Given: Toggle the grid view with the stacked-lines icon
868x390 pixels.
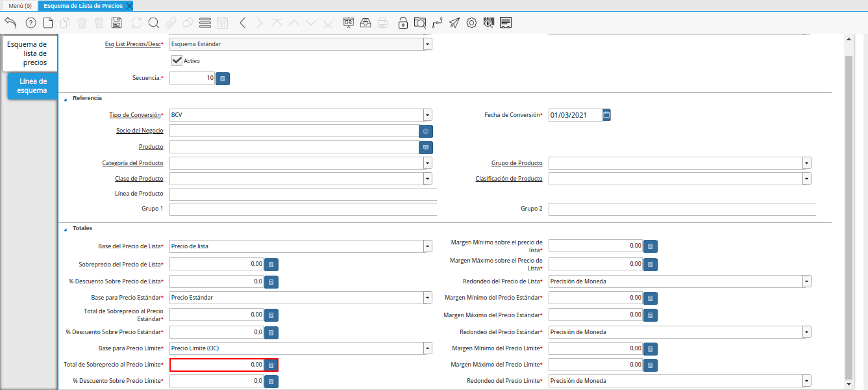Looking at the screenshot, I should (205, 23).
